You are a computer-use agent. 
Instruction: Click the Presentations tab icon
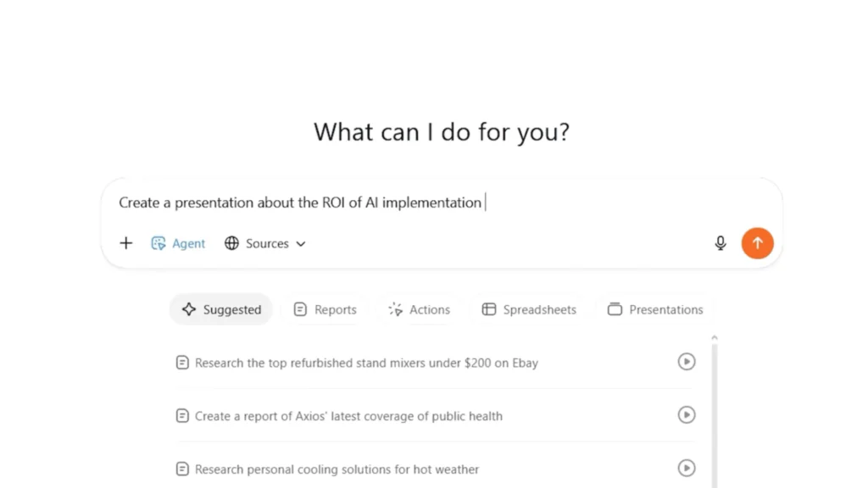(x=614, y=309)
